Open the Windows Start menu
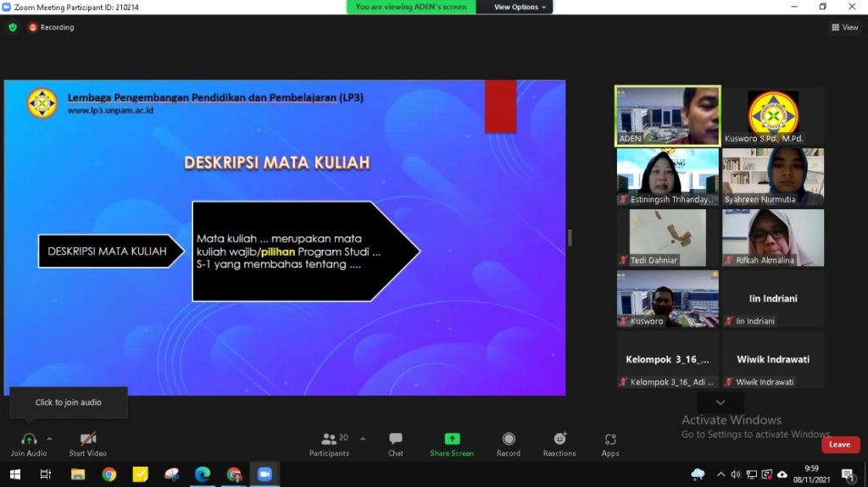The image size is (868, 487). pos(15,474)
